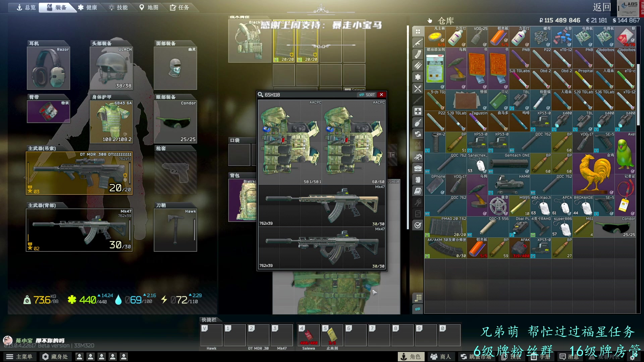Click the 返回 back button
Viewport: 644px width, 362px height.
(x=602, y=7)
